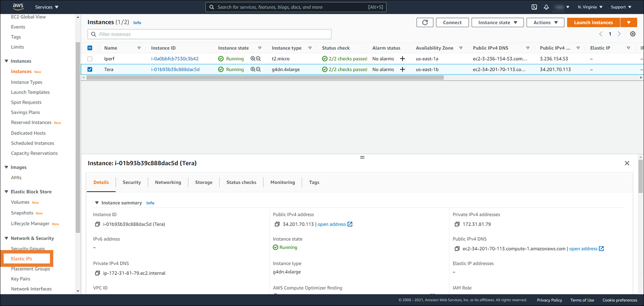Open instance i-01b93b39c888dac5d link
This screenshot has height=306, width=644.
tap(175, 69)
